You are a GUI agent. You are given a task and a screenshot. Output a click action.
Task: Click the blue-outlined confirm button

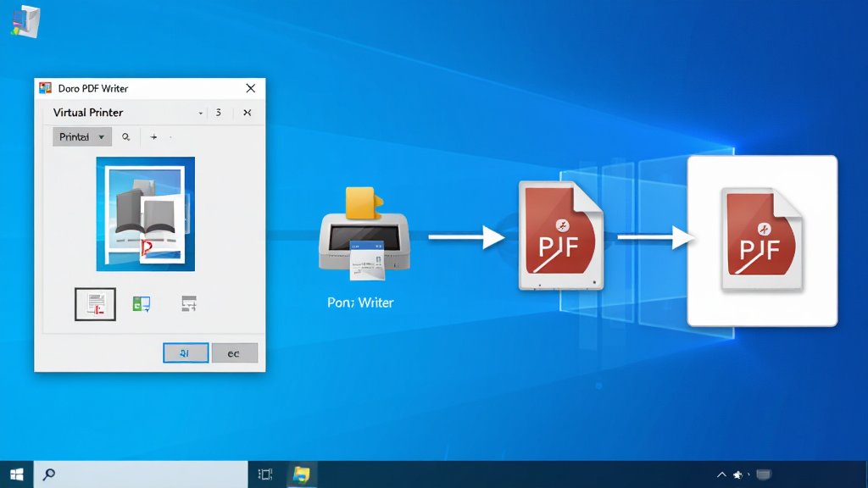(x=186, y=353)
